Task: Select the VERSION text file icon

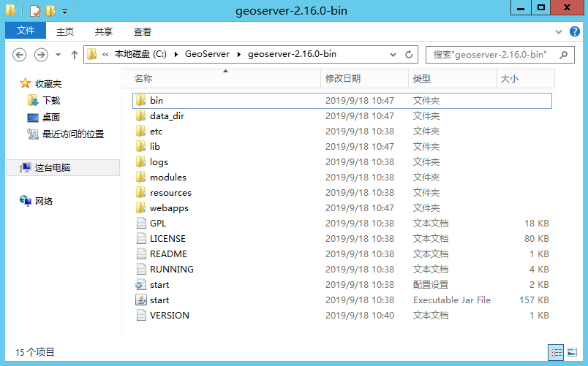Action: point(141,316)
